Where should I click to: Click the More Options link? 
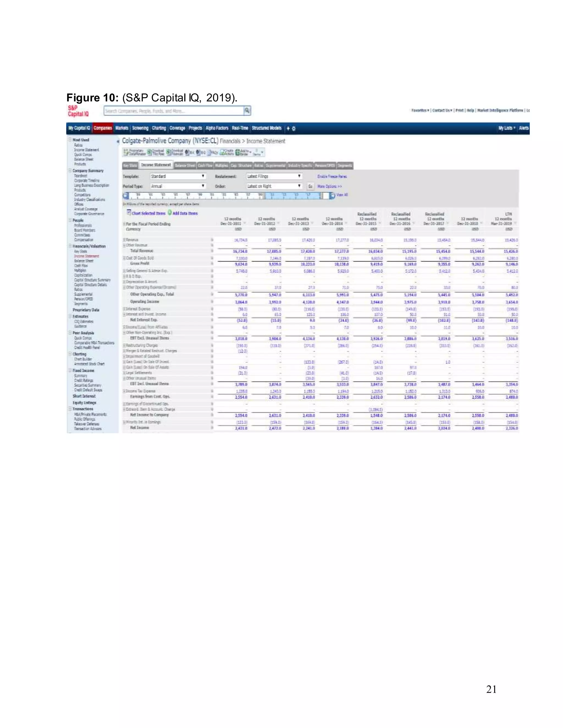click(x=330, y=186)
